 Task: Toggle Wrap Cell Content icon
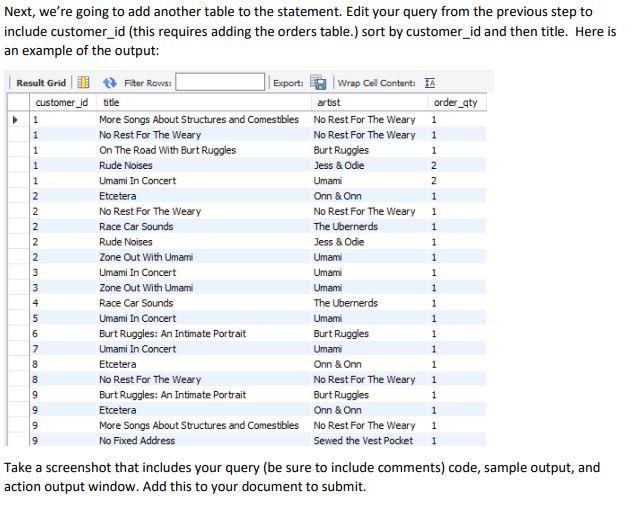(430, 83)
